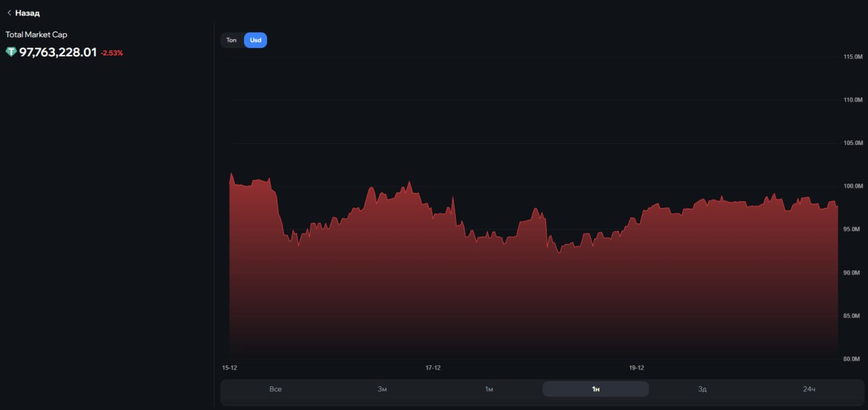Select the Usd currency toggle
This screenshot has width=868, height=410.
(256, 40)
